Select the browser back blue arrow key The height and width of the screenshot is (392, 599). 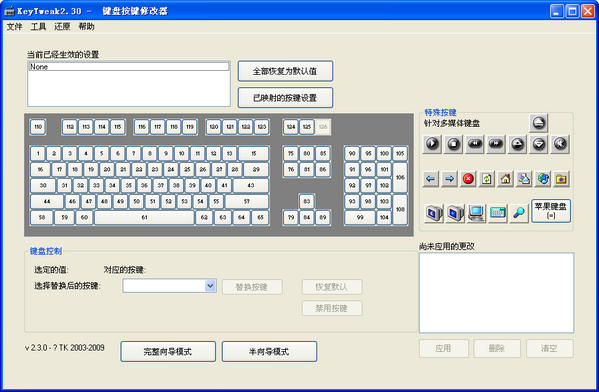tap(431, 179)
